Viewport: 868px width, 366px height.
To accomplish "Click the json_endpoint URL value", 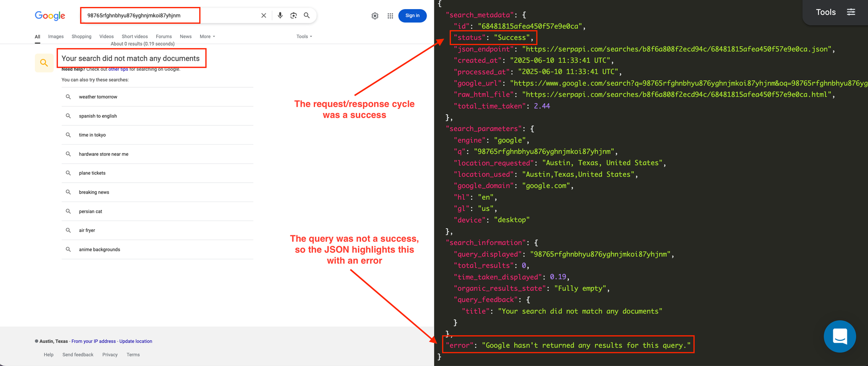I will pos(676,49).
